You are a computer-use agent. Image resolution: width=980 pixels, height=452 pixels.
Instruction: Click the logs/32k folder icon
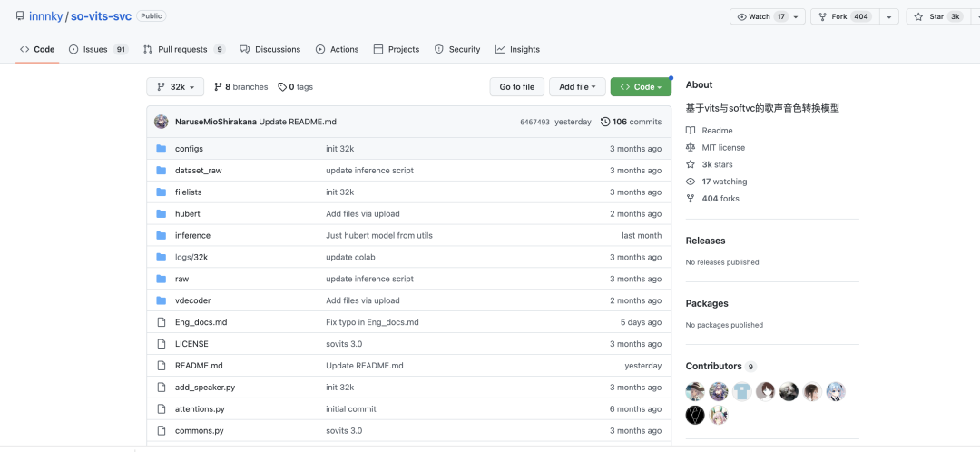[162, 257]
